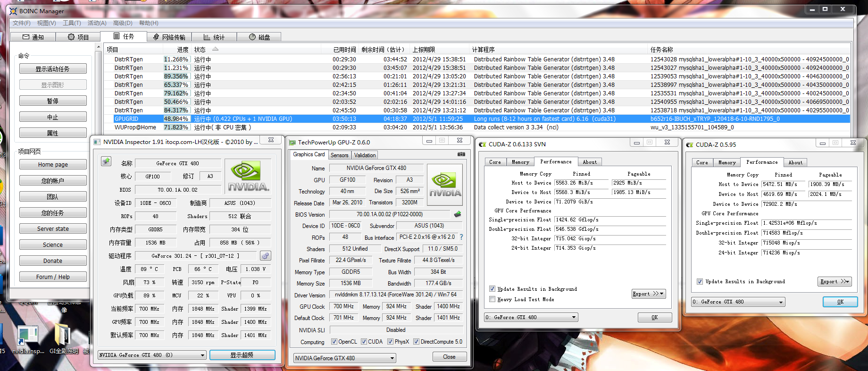Click the Forum / Help button
Screen dimensions: 868x371
pyautogui.click(x=53, y=277)
